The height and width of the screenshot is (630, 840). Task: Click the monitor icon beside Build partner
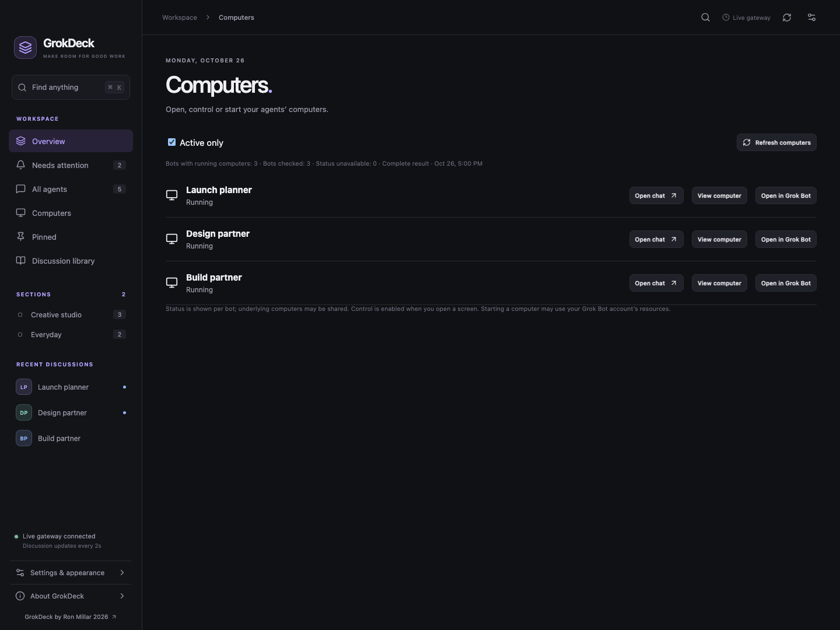[171, 283]
